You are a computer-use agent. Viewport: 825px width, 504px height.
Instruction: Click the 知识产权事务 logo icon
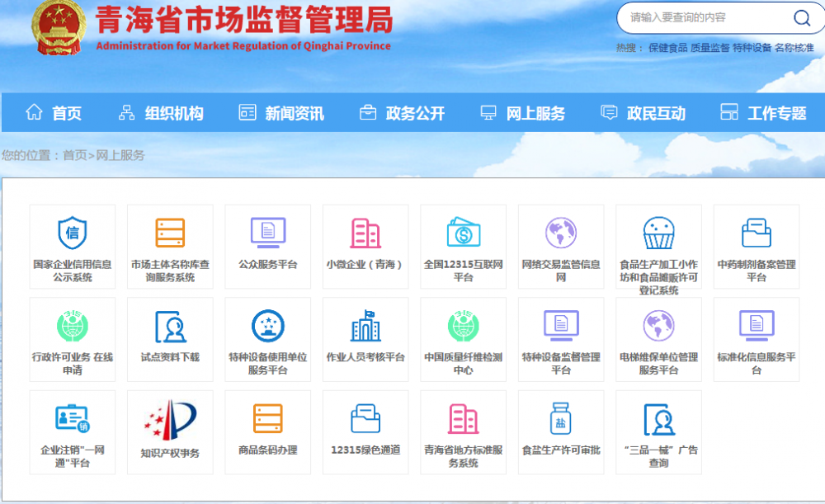pyautogui.click(x=170, y=419)
